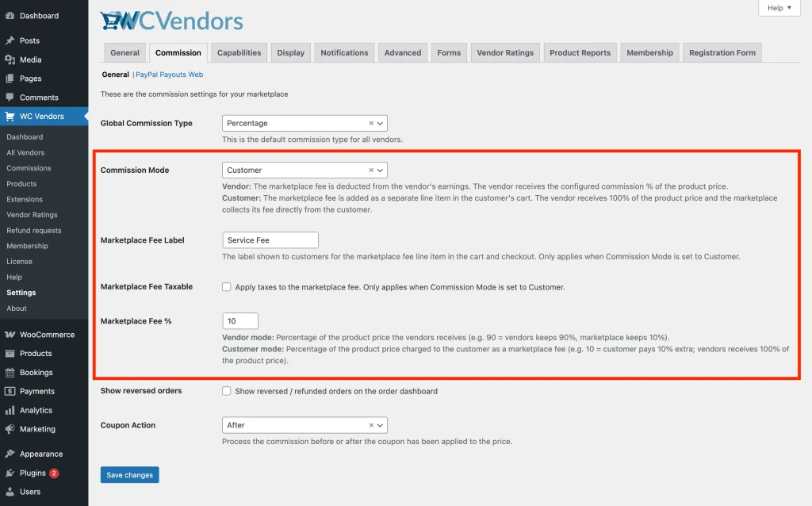Screen dimensions: 812x506
Task: Go to the Forms tab
Action: pyautogui.click(x=449, y=53)
